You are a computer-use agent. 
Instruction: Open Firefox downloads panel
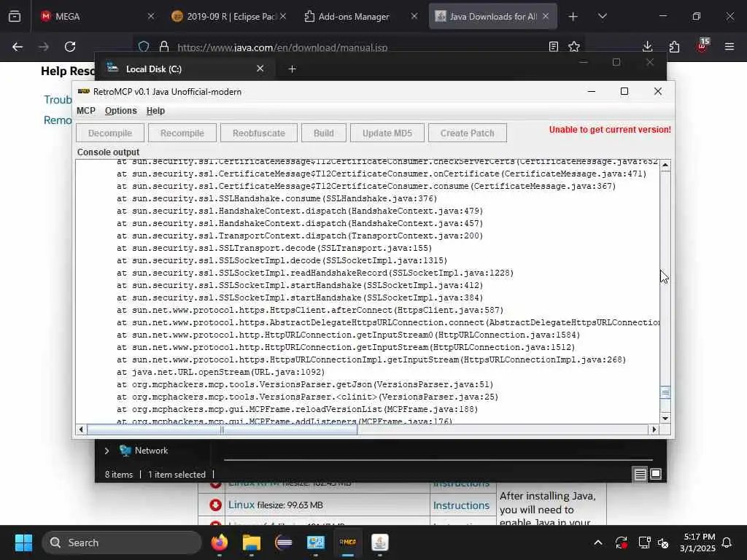648,47
